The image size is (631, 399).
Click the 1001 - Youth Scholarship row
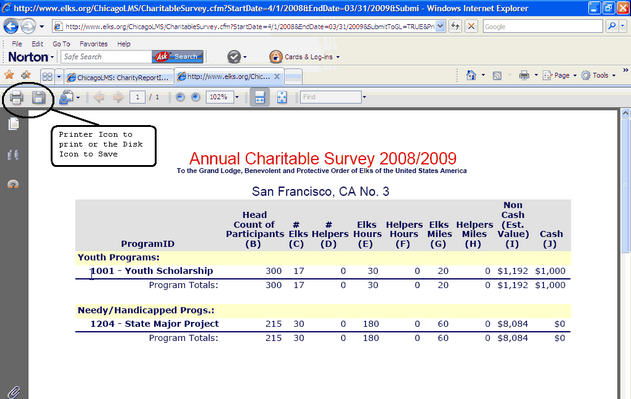pyautogui.click(x=322, y=271)
